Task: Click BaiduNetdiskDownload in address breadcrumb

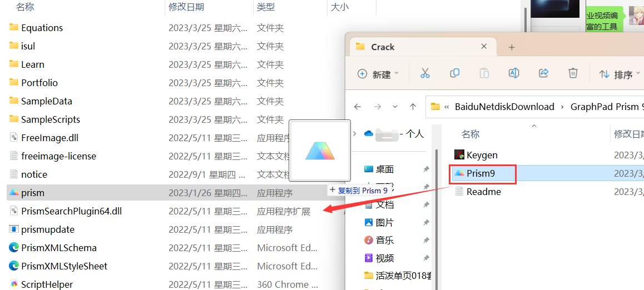Action: tap(504, 107)
